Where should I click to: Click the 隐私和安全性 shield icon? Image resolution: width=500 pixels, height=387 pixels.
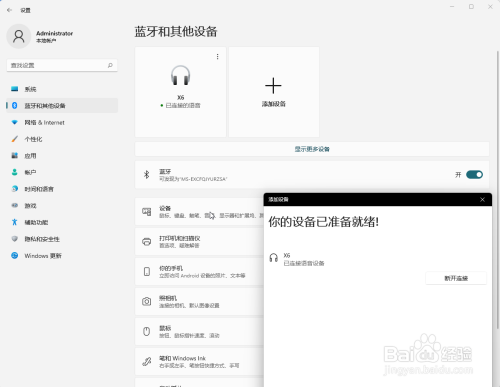(x=15, y=239)
